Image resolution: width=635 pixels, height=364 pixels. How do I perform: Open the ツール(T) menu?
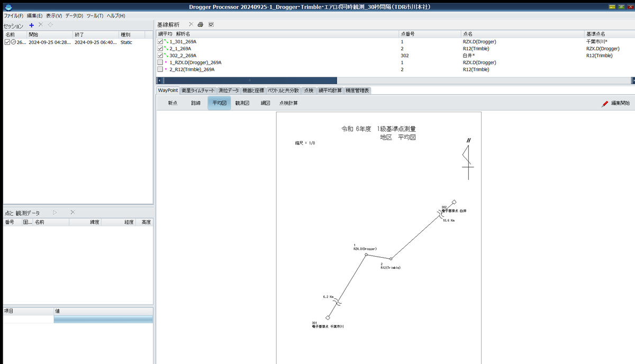coord(96,16)
